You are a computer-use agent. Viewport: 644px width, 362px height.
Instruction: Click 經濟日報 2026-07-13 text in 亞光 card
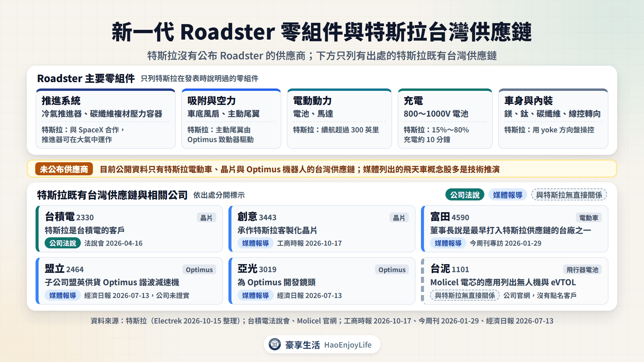pos(309,296)
